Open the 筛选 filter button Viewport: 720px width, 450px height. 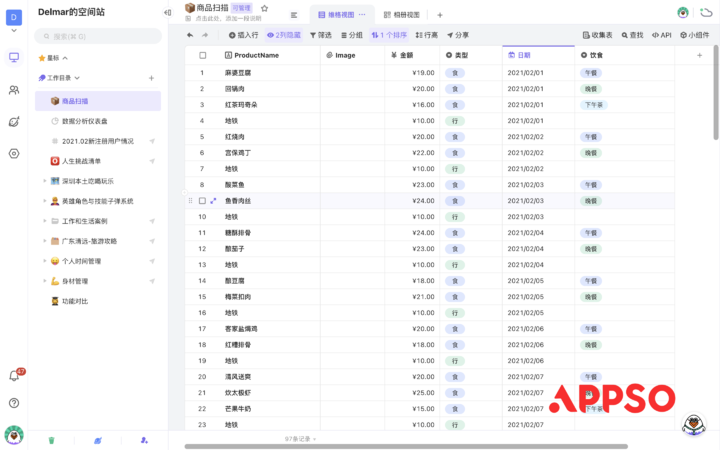click(321, 35)
